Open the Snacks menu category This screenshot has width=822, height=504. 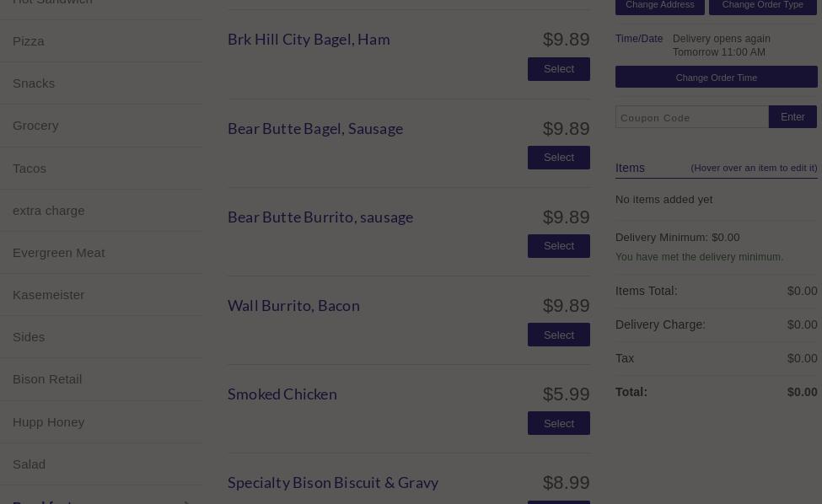34,83
